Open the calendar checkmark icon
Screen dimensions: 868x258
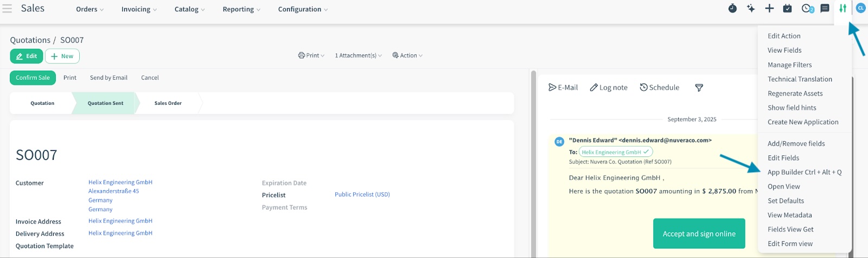pyautogui.click(x=788, y=9)
